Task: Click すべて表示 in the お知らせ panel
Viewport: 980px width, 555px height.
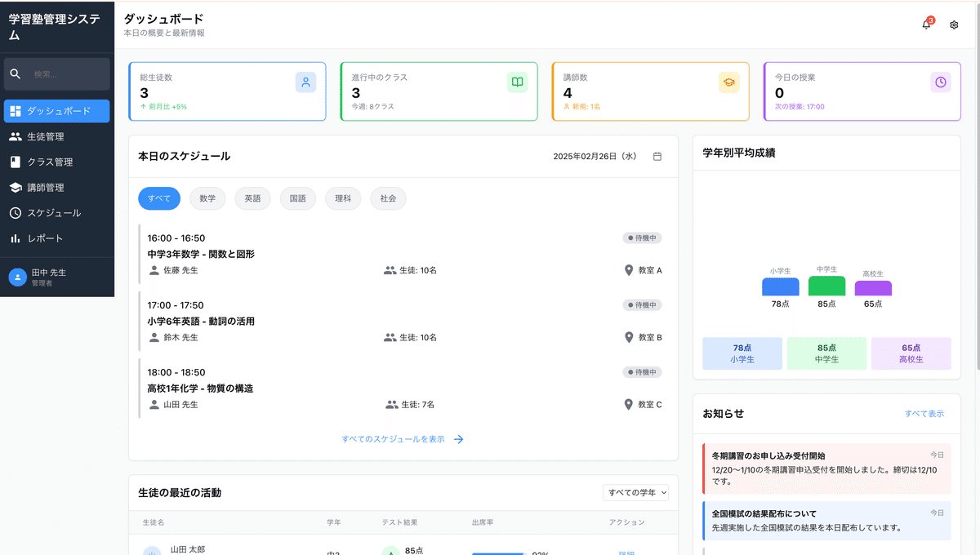Action: 924,414
